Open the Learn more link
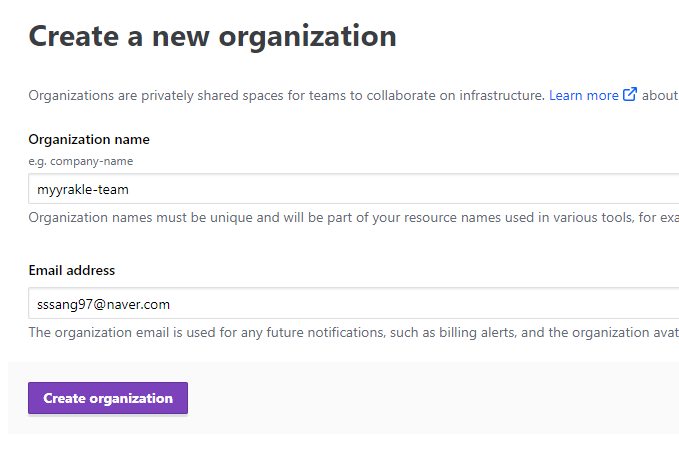Viewport: 679px width, 465px height. [x=583, y=96]
